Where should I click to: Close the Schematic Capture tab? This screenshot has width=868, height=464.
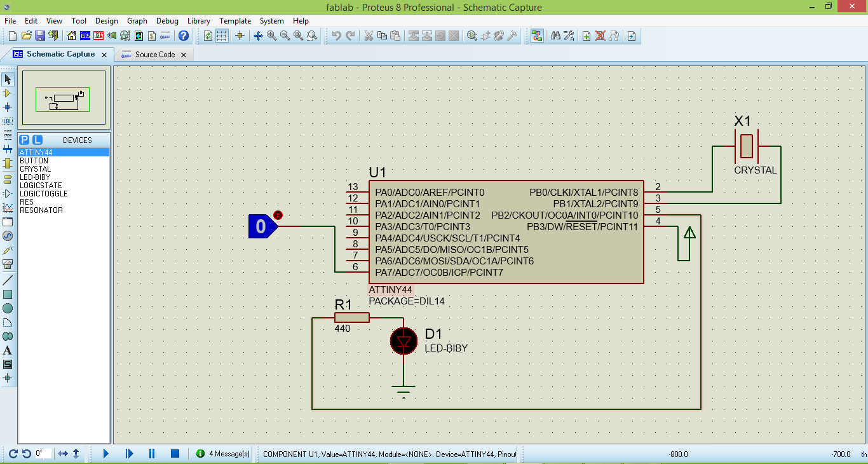coord(104,55)
